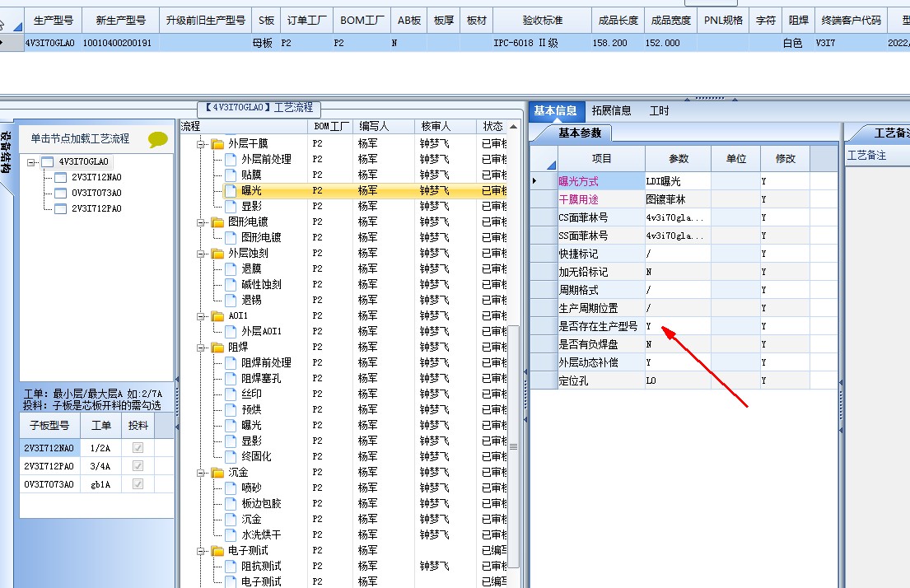Select the 4V3I70GLA0 row in top grid
The width and height of the screenshot is (910, 588).
(455, 43)
